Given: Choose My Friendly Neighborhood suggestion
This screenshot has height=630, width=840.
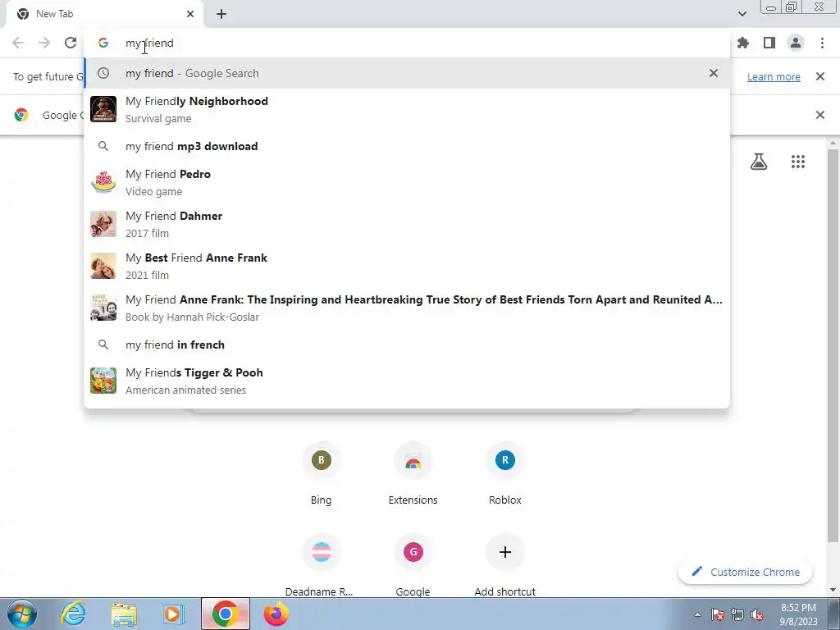Looking at the screenshot, I should (x=407, y=109).
